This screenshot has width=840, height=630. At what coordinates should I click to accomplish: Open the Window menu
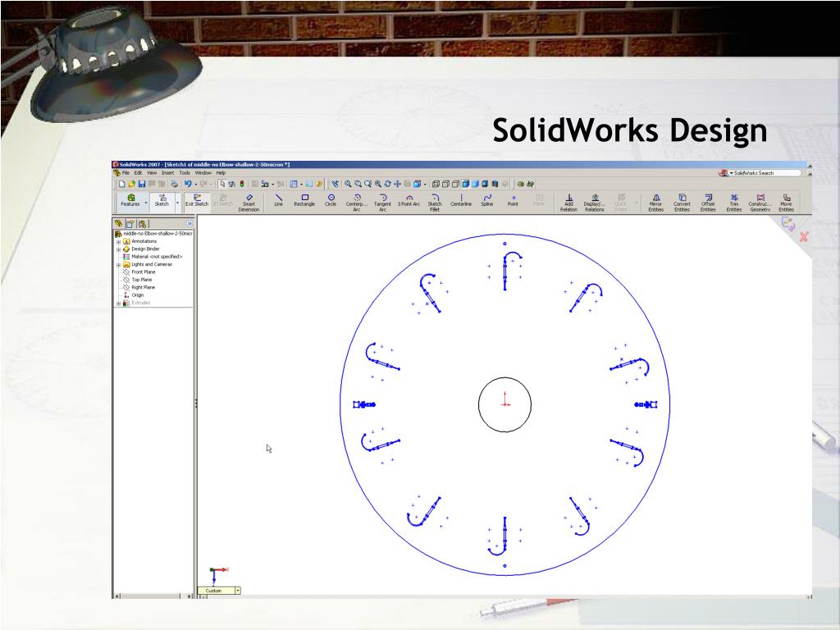coord(203,173)
